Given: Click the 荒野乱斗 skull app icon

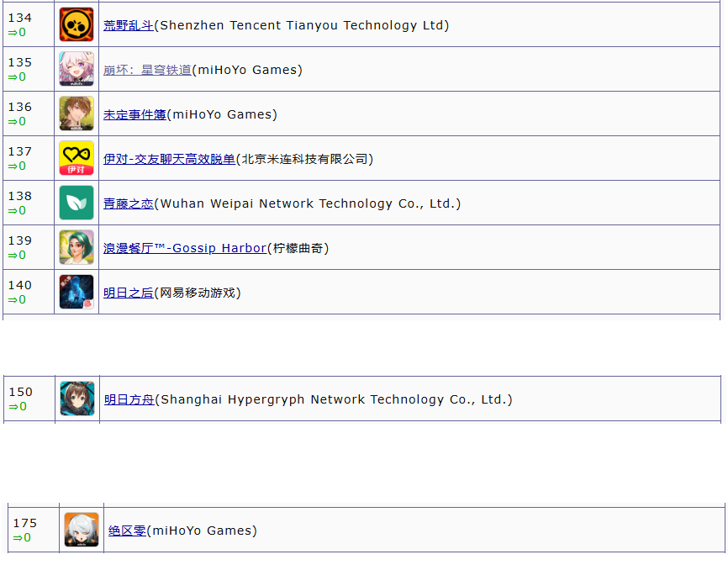Looking at the screenshot, I should pos(76,24).
